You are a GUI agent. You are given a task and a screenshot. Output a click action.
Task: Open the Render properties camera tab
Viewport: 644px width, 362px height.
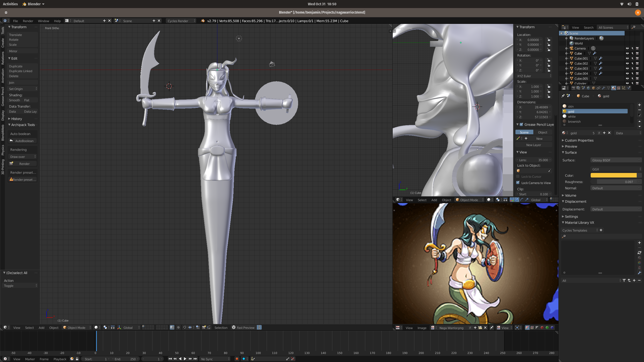pyautogui.click(x=574, y=88)
